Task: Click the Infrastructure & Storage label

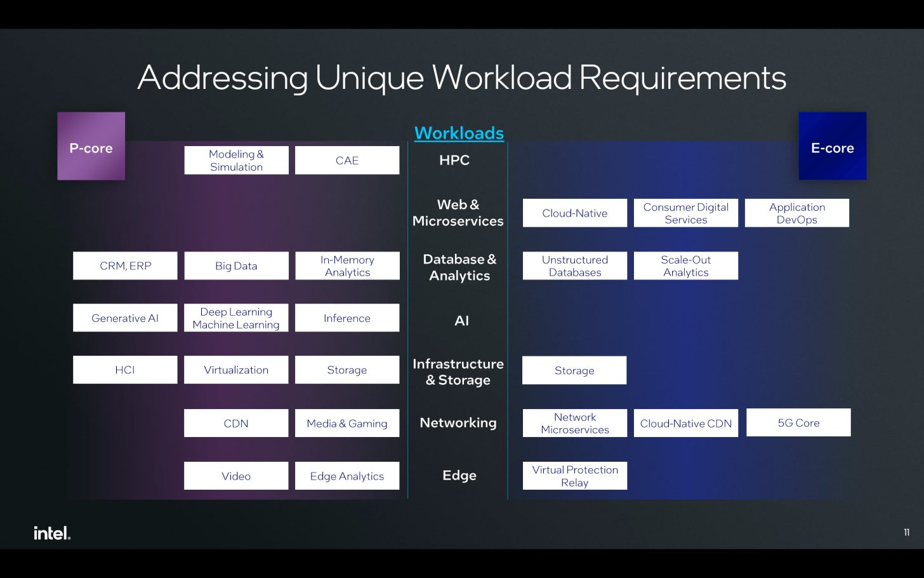Action: pos(458,372)
